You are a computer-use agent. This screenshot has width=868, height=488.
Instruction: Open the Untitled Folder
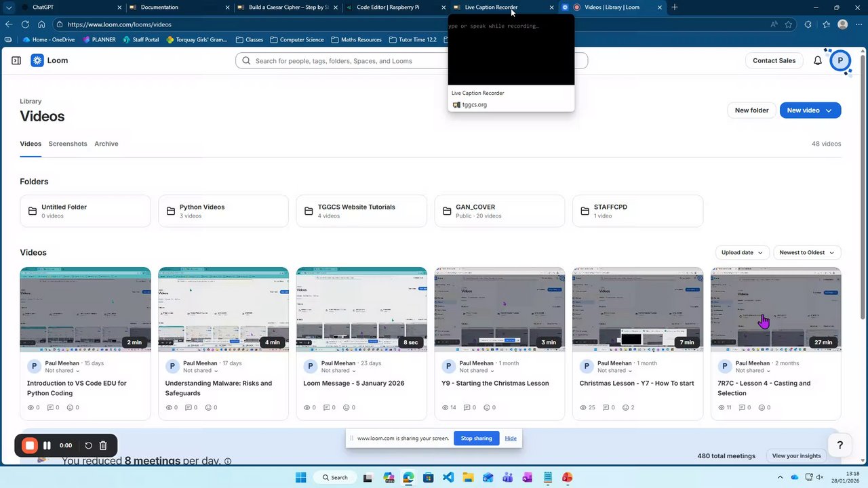tap(85, 211)
